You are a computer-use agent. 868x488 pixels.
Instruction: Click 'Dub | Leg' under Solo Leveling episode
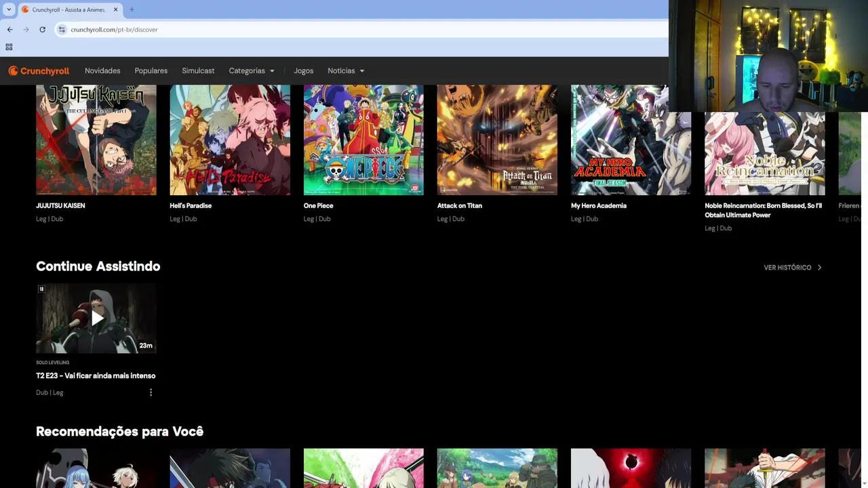point(50,392)
